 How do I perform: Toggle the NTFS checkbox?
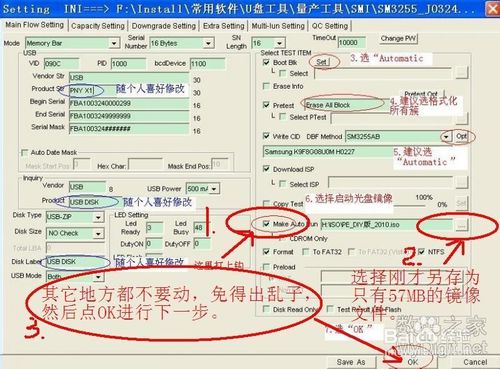(x=421, y=252)
